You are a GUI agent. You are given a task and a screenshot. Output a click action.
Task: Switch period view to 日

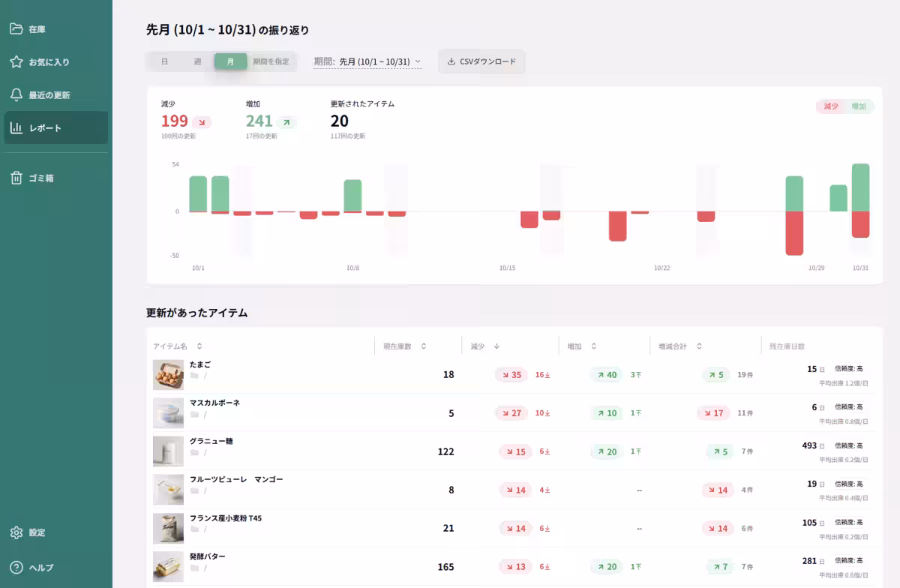click(164, 61)
